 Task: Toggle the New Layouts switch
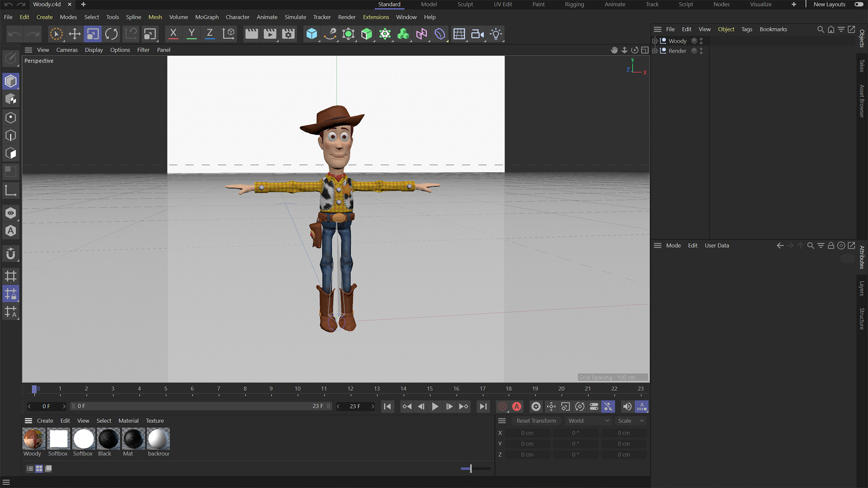pos(859,5)
